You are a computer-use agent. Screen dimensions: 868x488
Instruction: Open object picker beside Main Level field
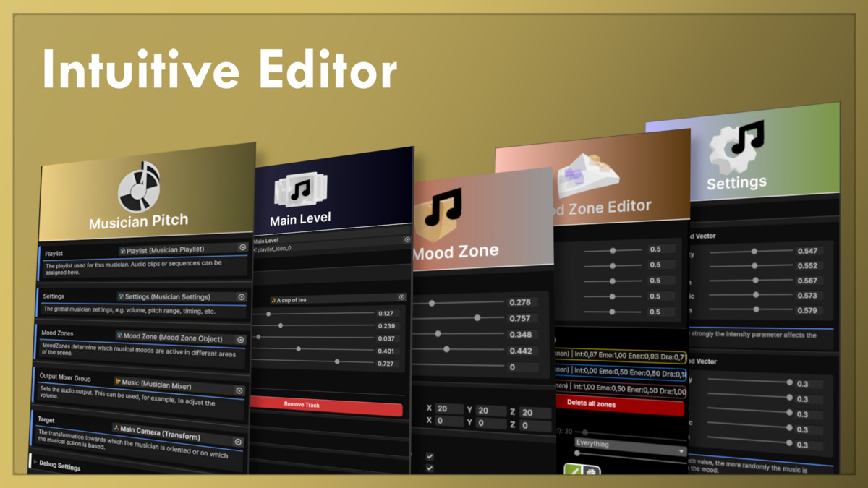click(x=407, y=239)
